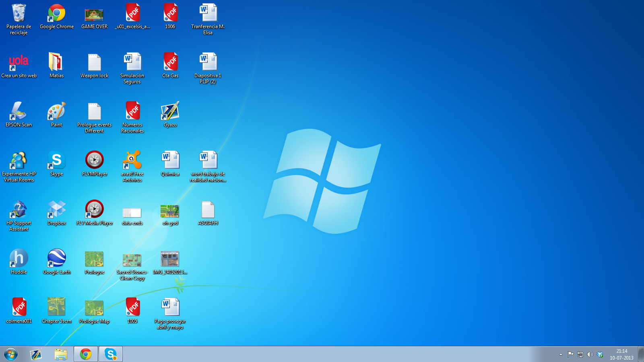Select the Prologue Map image
Image resolution: width=644 pixels, height=362 pixels.
click(x=94, y=311)
